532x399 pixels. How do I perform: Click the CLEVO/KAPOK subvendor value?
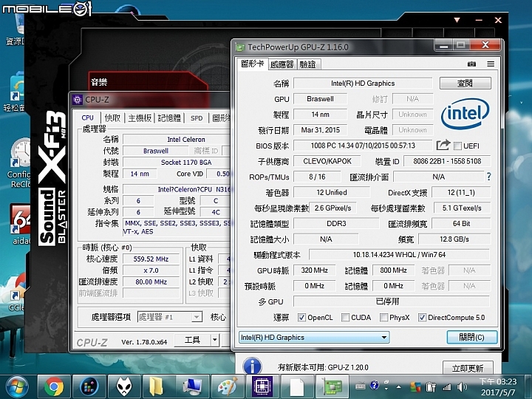[327, 161]
